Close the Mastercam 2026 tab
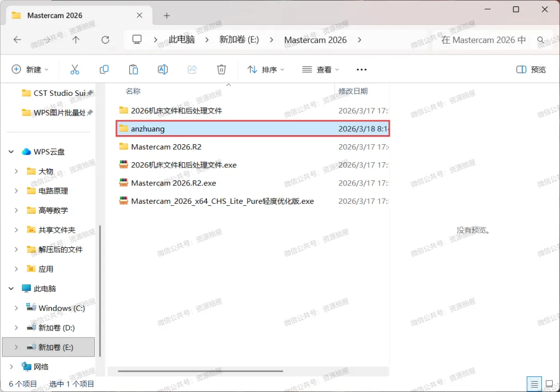 tap(139, 16)
